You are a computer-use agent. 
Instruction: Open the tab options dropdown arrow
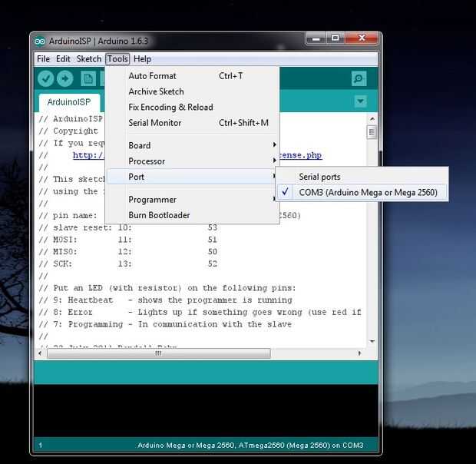coord(360,101)
